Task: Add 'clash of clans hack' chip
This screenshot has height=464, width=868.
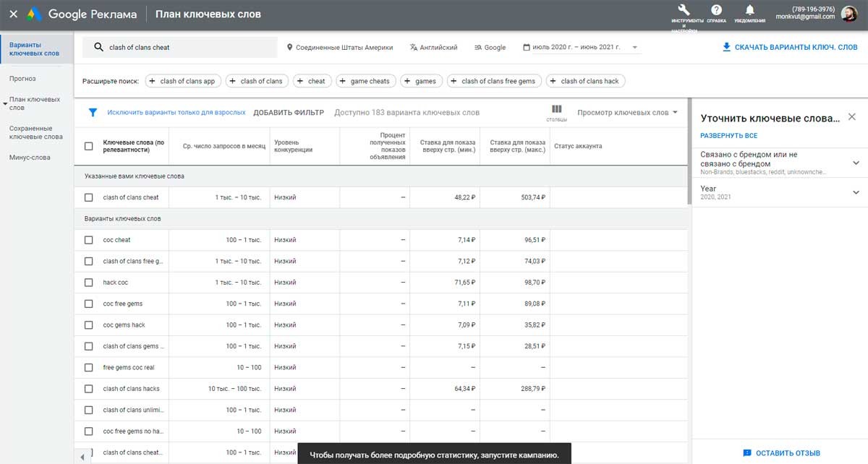Action: coord(585,81)
